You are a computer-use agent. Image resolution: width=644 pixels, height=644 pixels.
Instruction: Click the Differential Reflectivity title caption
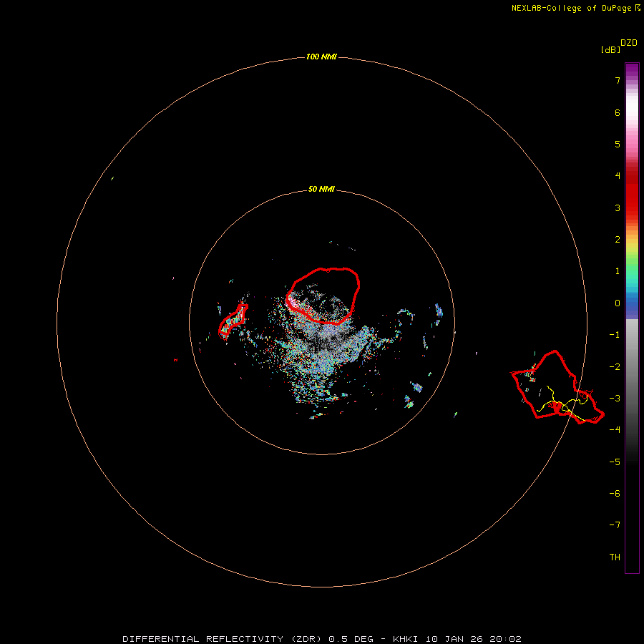click(x=322, y=639)
